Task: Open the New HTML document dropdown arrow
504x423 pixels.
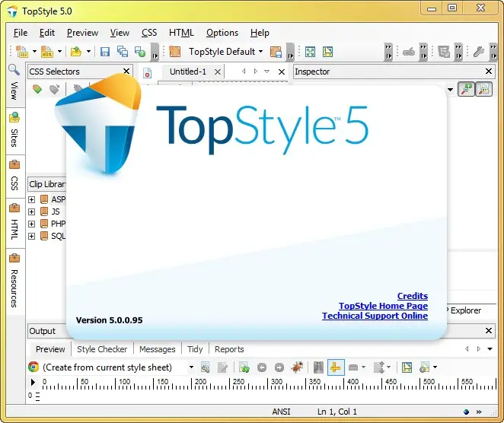Action: tap(59, 52)
